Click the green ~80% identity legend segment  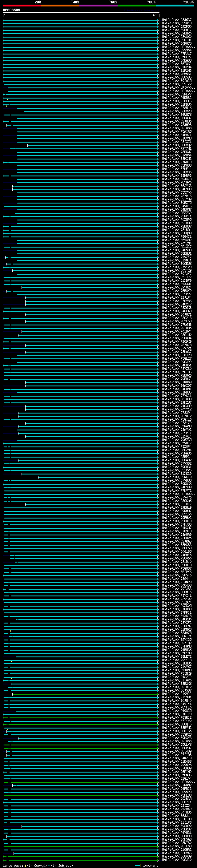pyautogui.click(x=137, y=6)
